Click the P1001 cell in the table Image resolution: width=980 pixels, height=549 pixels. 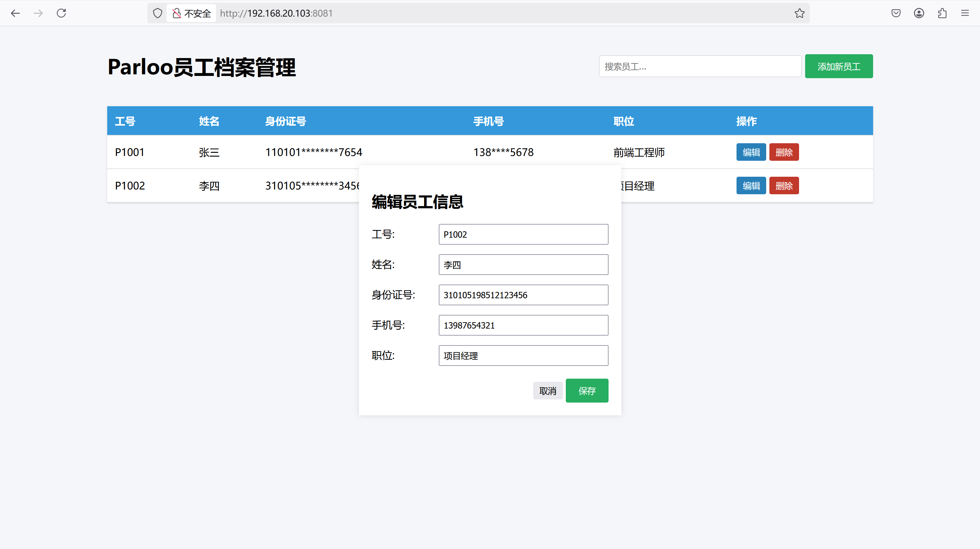click(x=130, y=152)
